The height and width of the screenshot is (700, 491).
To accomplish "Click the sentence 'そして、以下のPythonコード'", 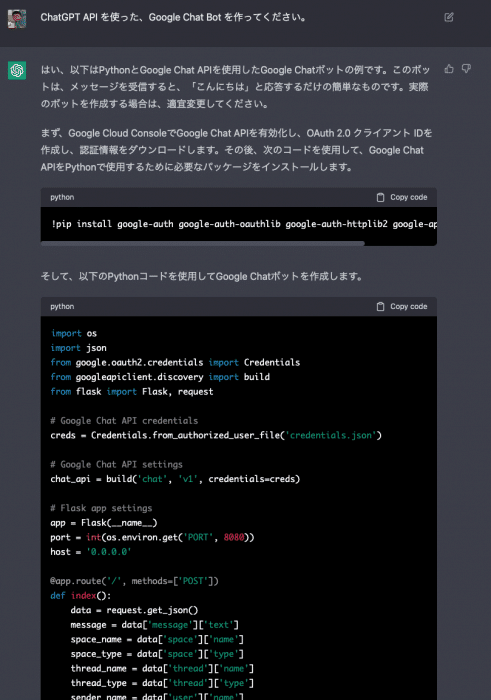I will tap(202, 276).
